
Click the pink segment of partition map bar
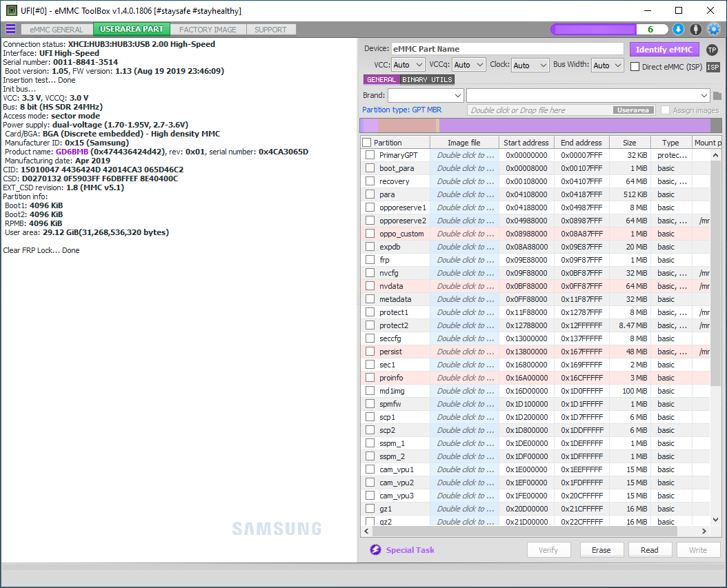[x=407, y=125]
